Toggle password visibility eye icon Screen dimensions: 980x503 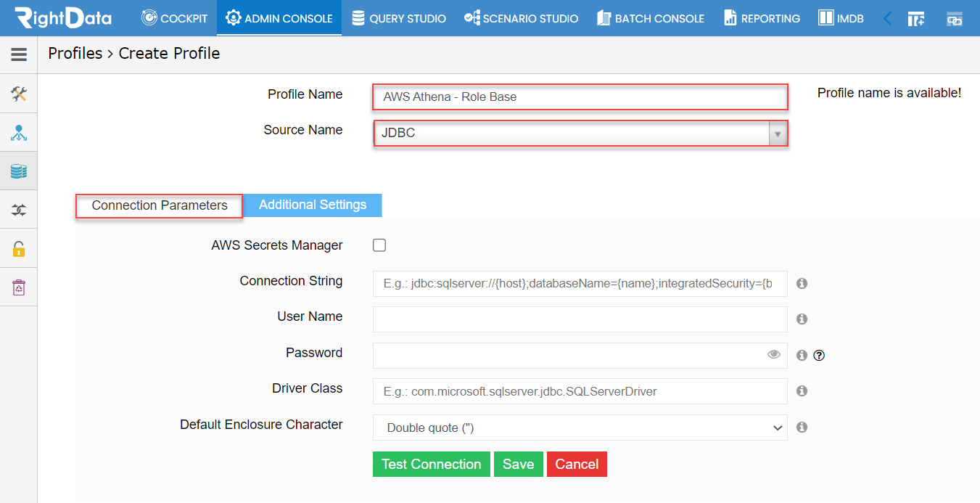774,355
